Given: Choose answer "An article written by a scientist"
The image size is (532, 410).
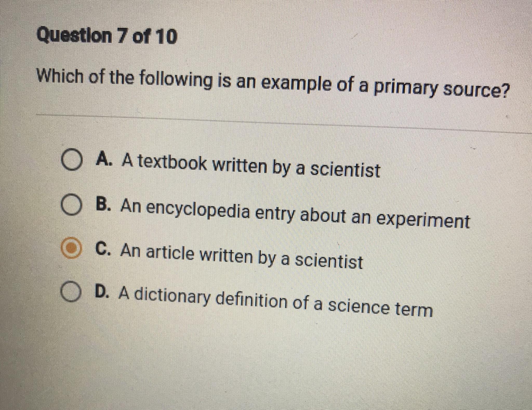Looking at the screenshot, I should 242,256.
